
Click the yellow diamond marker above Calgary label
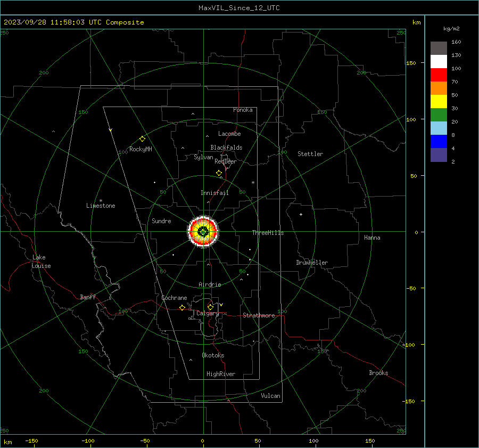[x=210, y=307]
